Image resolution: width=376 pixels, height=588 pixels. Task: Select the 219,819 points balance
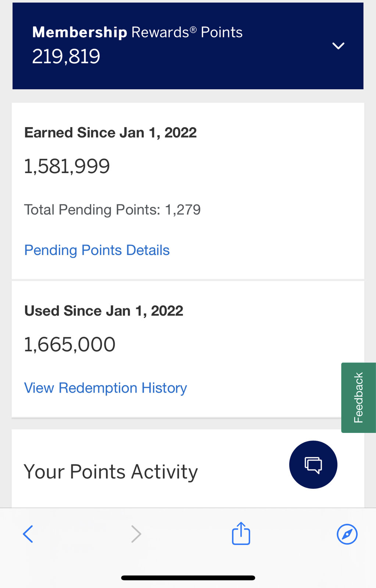pos(66,57)
